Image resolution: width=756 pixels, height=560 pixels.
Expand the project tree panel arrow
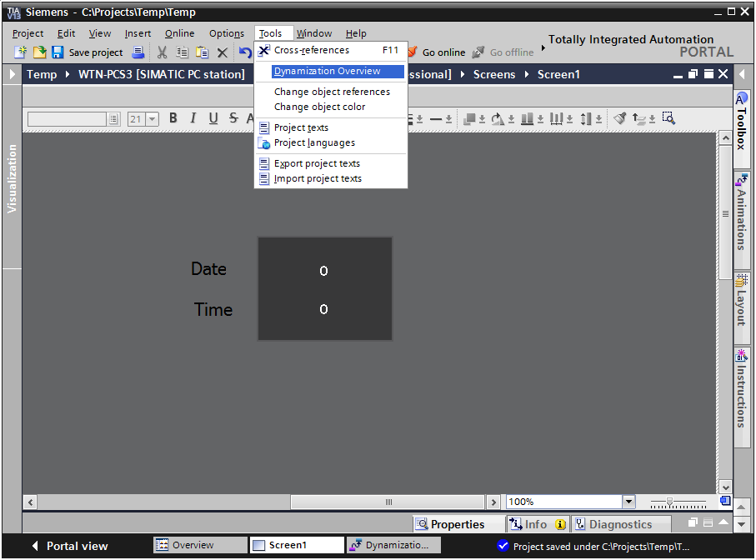pos(12,74)
